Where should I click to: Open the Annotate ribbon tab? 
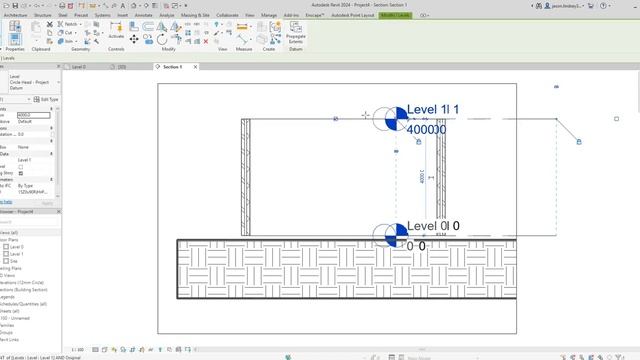(144, 15)
